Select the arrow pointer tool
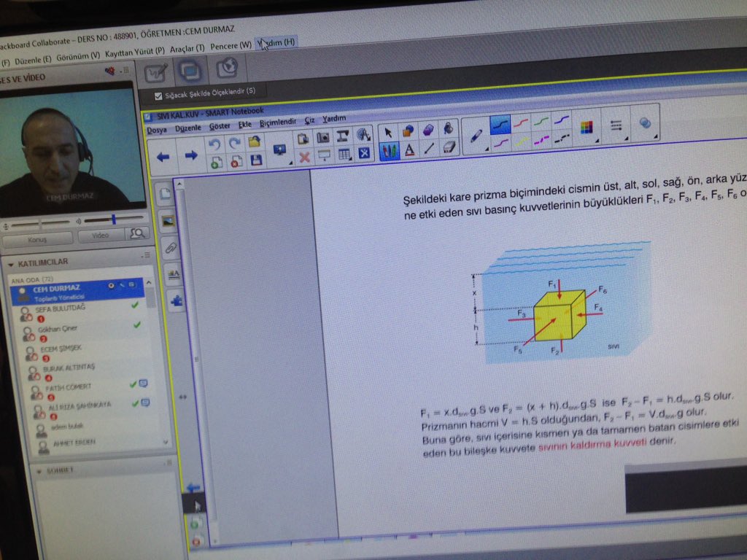The width and height of the screenshot is (747, 560). pos(388,133)
